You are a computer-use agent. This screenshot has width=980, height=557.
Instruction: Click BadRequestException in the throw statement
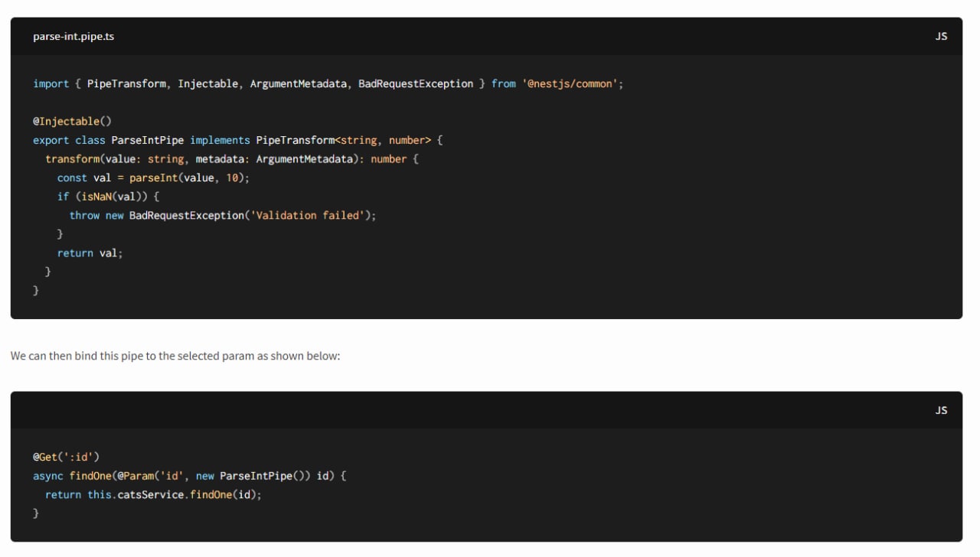pos(186,216)
